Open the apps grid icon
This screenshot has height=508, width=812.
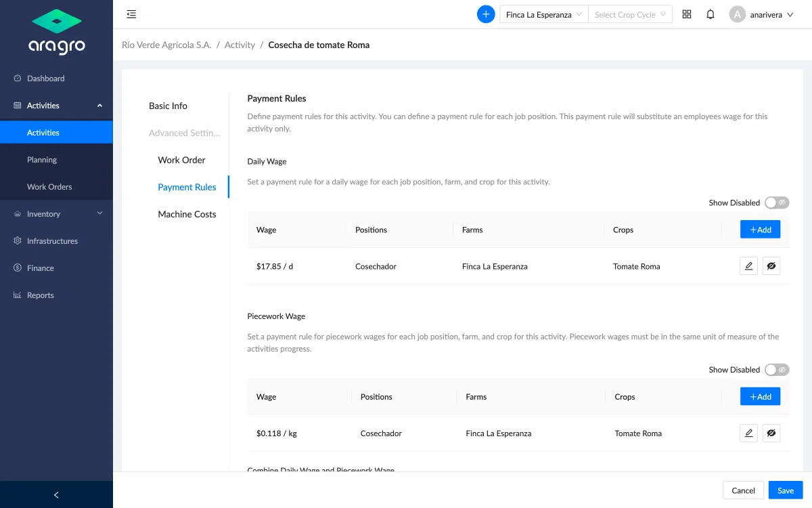coord(687,14)
